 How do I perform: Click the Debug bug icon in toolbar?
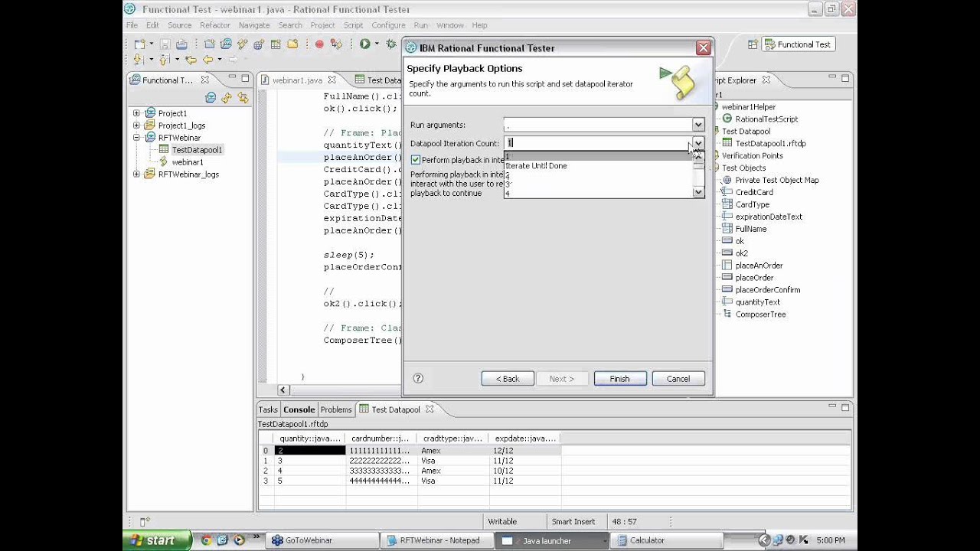(x=390, y=44)
